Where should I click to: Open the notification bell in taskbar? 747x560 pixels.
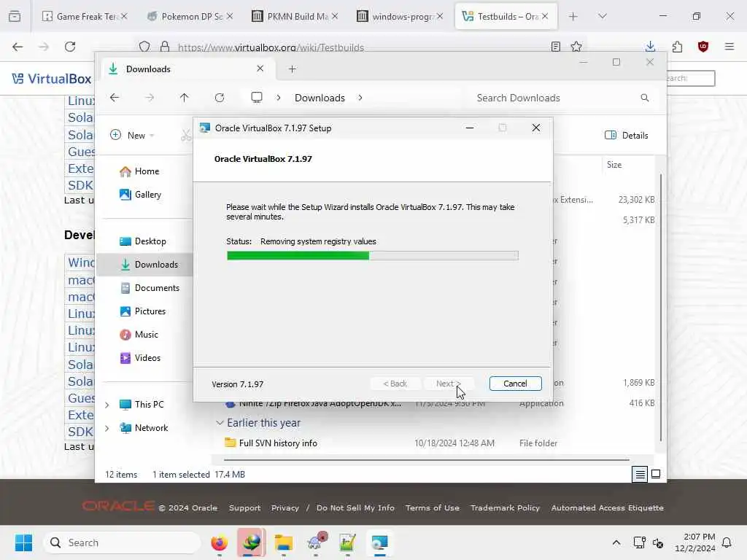click(727, 542)
